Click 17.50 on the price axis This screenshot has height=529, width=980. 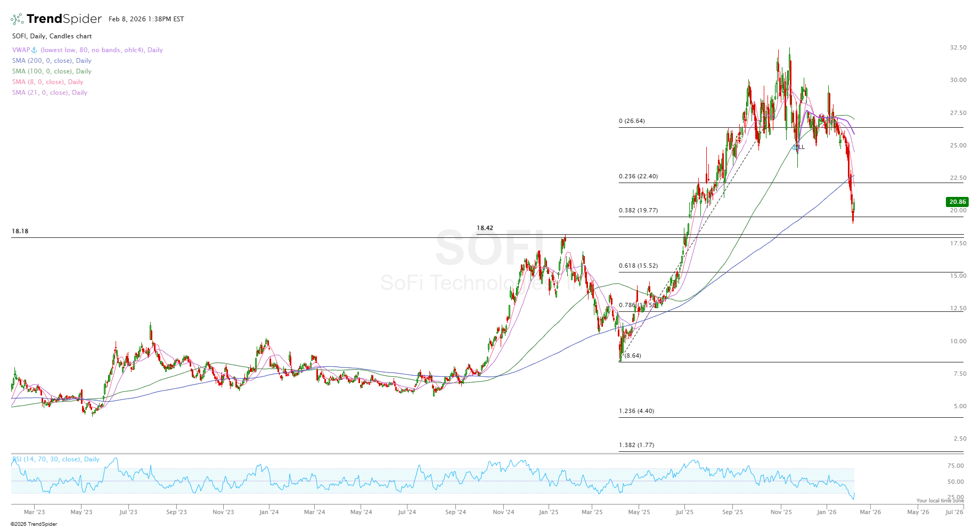(958, 244)
